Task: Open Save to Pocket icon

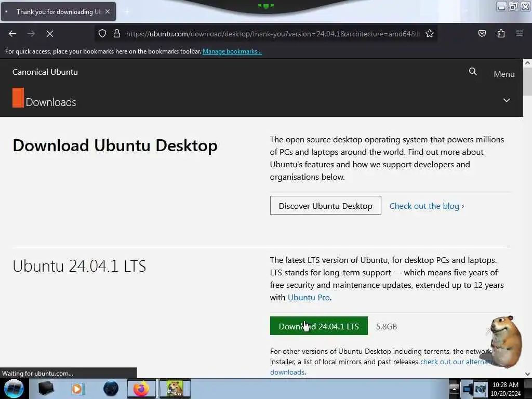Action: click(x=482, y=33)
